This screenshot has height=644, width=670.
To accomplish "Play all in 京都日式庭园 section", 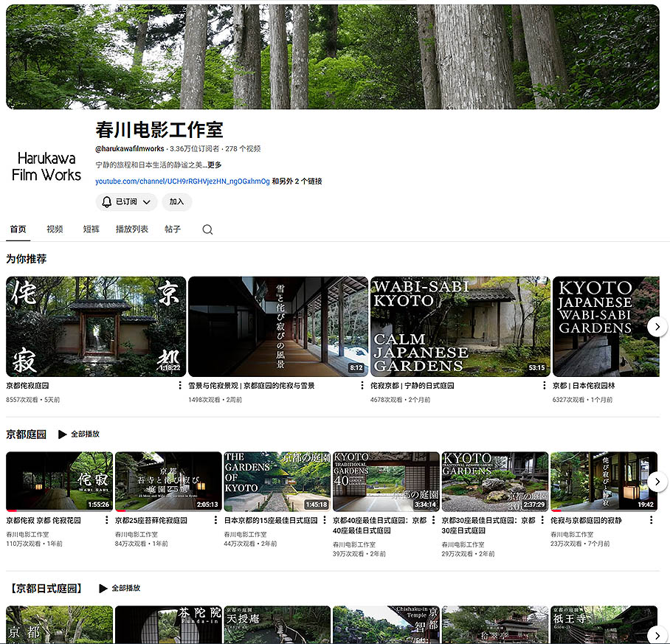I will [119, 589].
